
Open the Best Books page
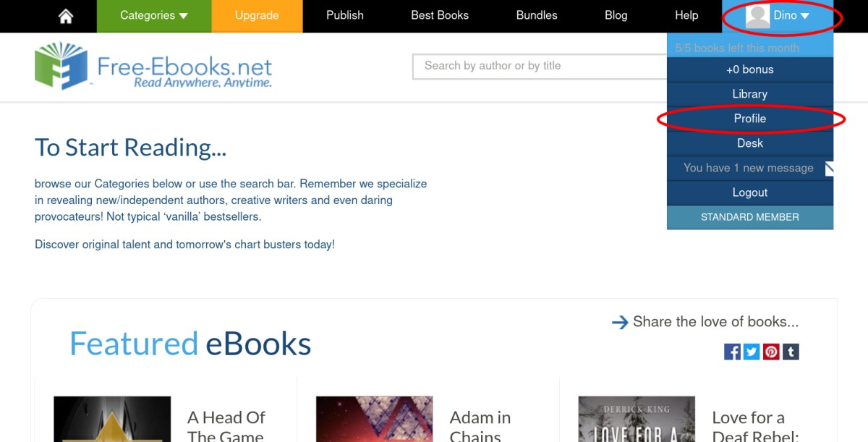tap(440, 16)
